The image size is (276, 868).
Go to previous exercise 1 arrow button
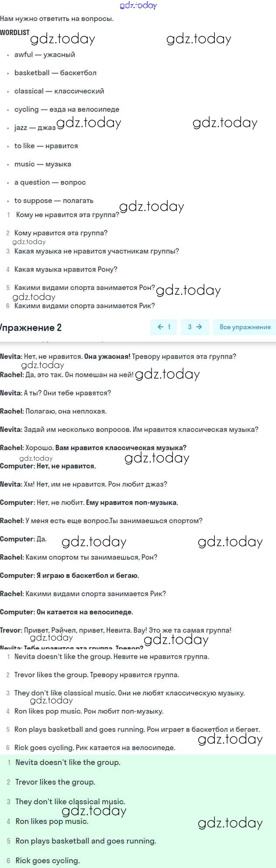[164, 327]
